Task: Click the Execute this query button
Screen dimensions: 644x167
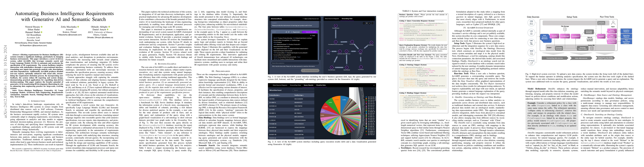Action: point(310,32)
